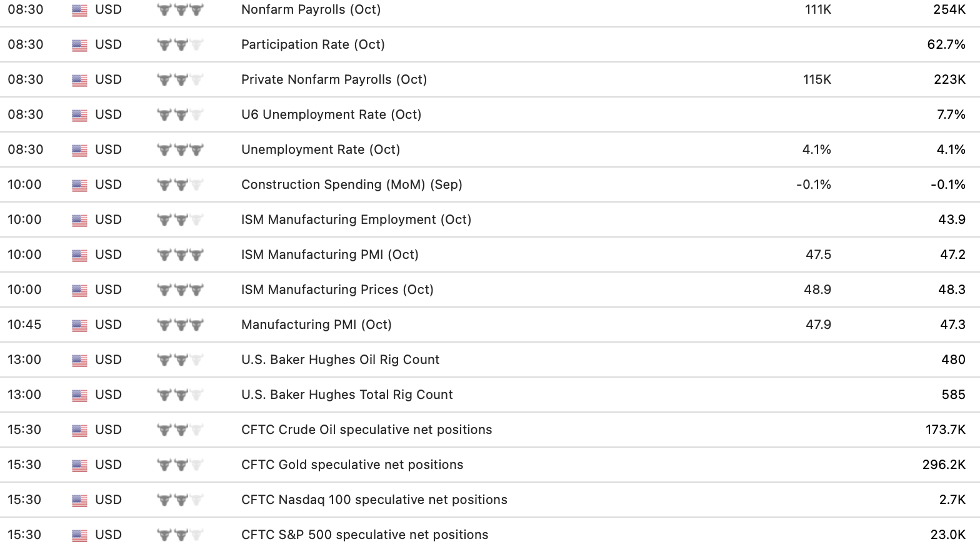Click bull icons for CFTC S&P 500 positions
980x559 pixels.
(x=180, y=535)
